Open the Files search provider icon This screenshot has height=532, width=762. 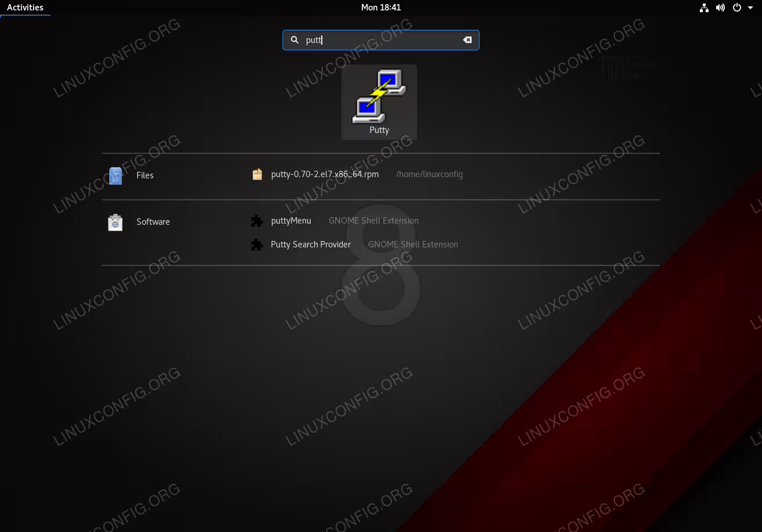[116, 175]
